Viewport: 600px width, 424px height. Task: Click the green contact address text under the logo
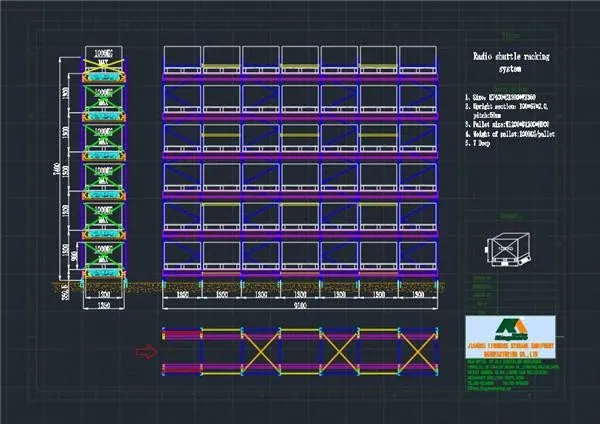click(x=512, y=374)
